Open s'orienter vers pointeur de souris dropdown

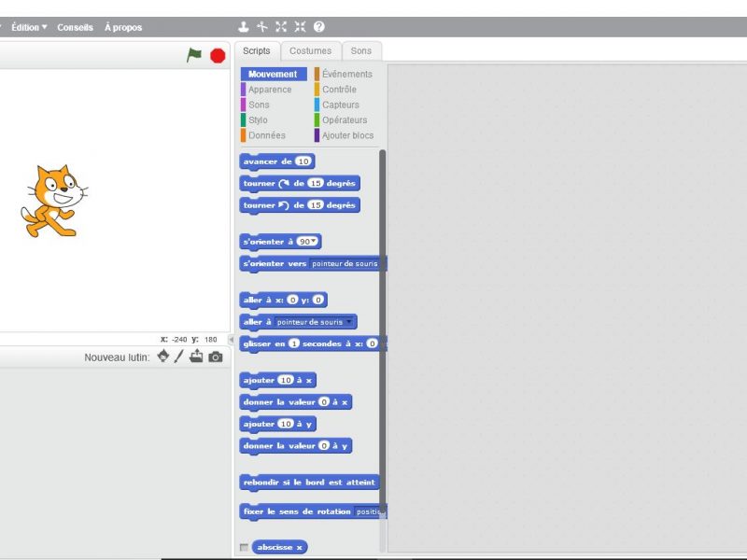click(x=346, y=263)
